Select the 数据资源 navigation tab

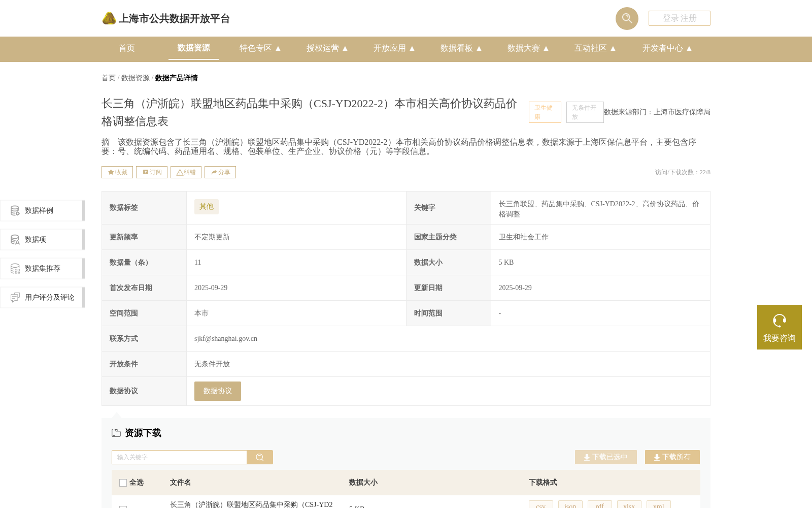[194, 48]
